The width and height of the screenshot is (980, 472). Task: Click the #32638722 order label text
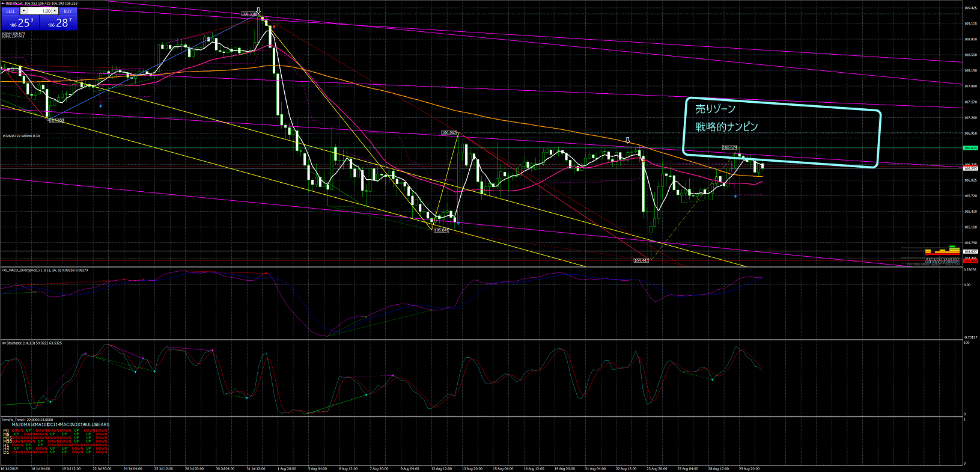22,136
